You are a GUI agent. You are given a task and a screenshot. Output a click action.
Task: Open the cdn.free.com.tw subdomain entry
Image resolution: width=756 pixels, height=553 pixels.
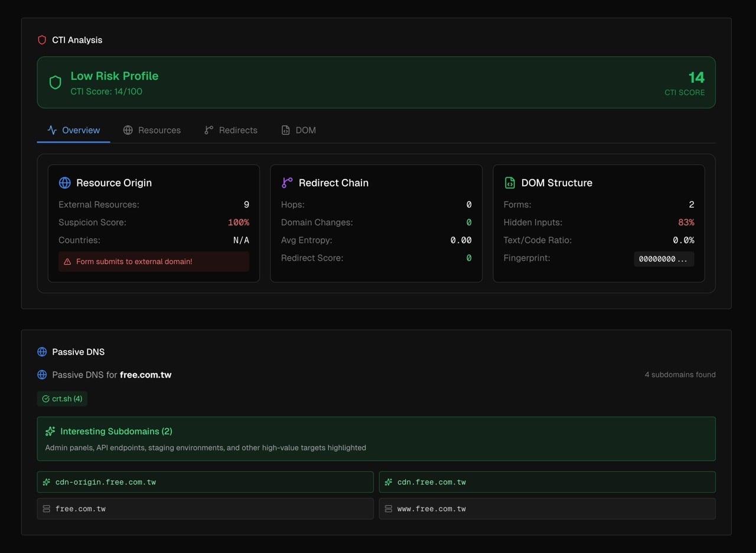(x=547, y=482)
